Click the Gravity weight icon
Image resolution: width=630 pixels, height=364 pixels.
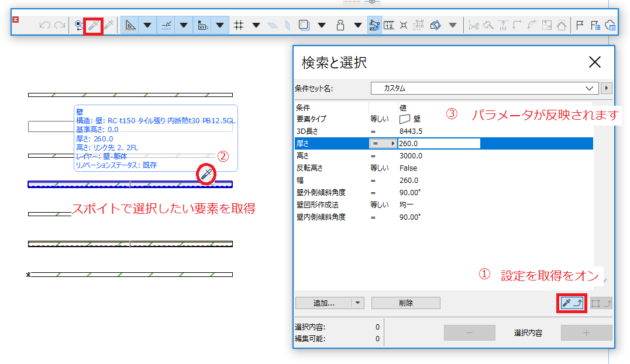[340, 25]
